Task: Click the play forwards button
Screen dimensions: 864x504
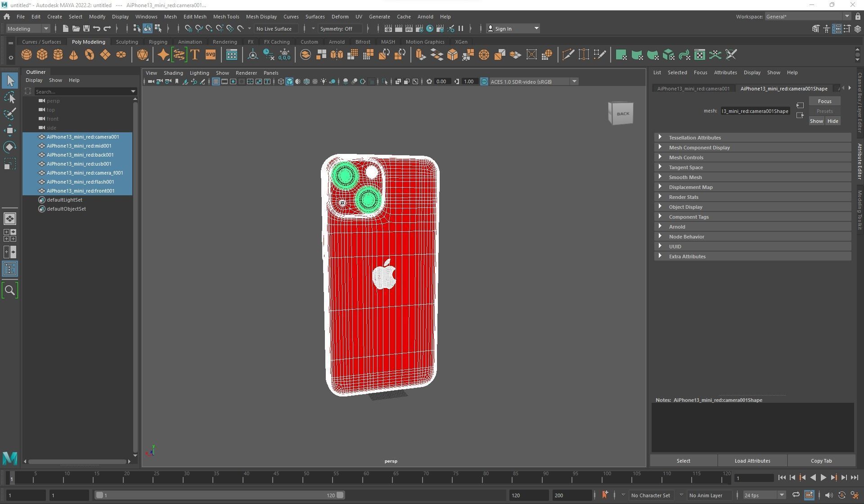Action: [x=823, y=478]
